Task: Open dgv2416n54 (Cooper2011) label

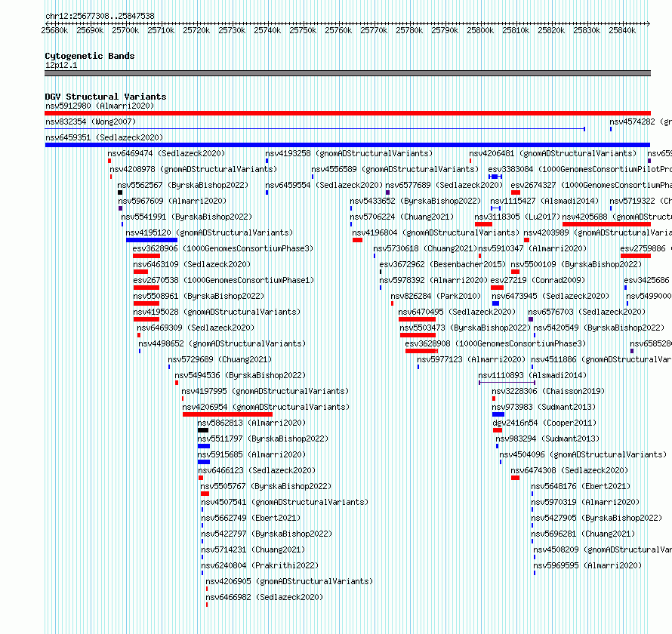Action: pos(544,423)
